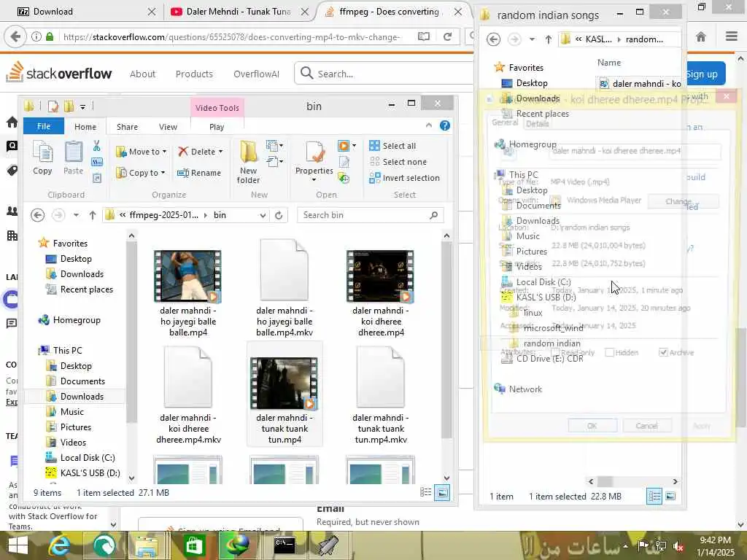
Task: Click the Rename icon in the Organize group
Action: [182, 173]
